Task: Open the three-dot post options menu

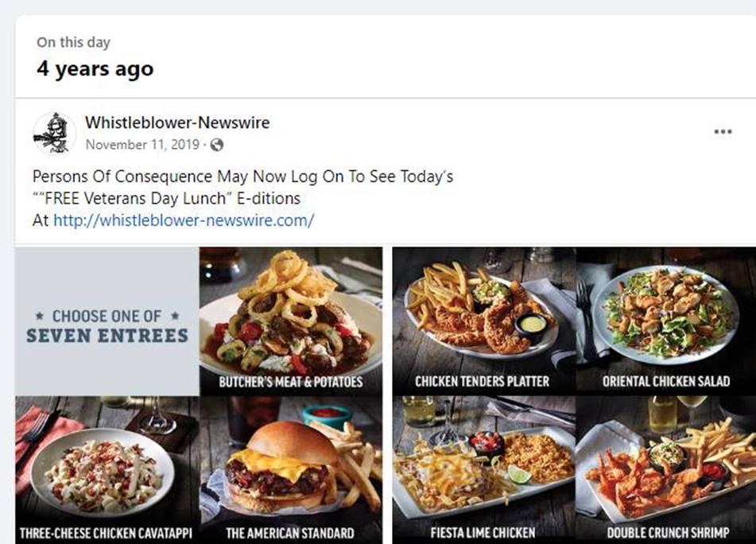Action: (x=723, y=131)
